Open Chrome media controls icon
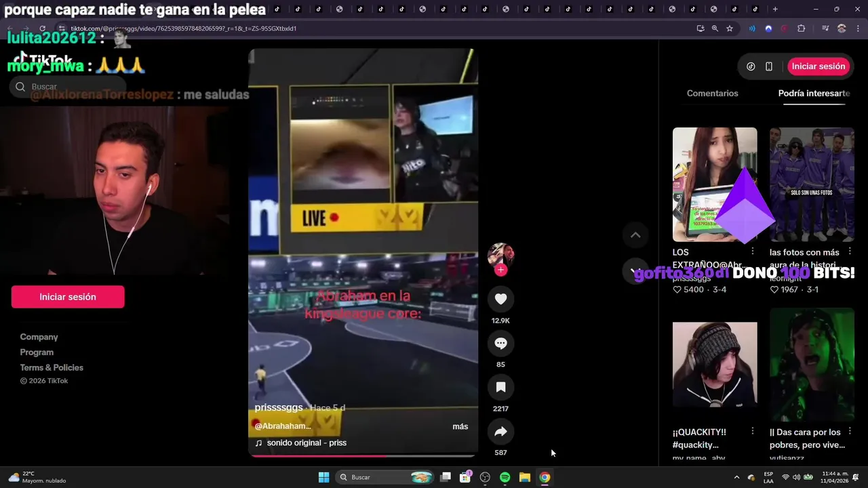This screenshot has height=488, width=868. [825, 28]
